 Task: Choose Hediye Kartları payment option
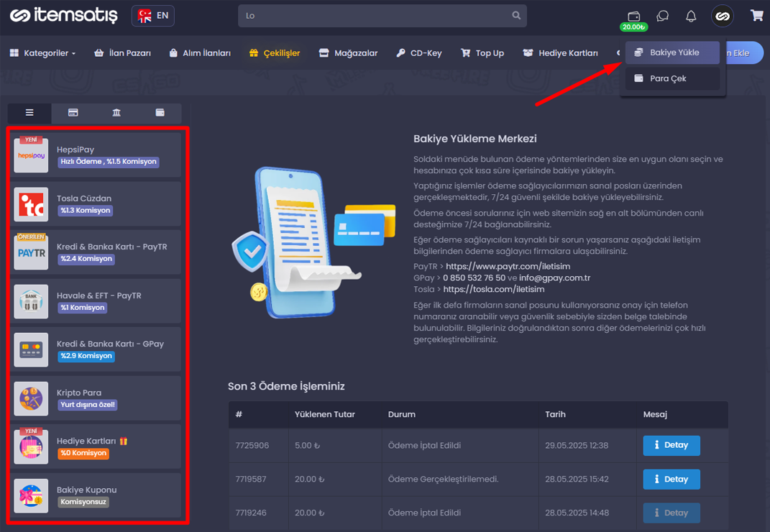pos(96,447)
